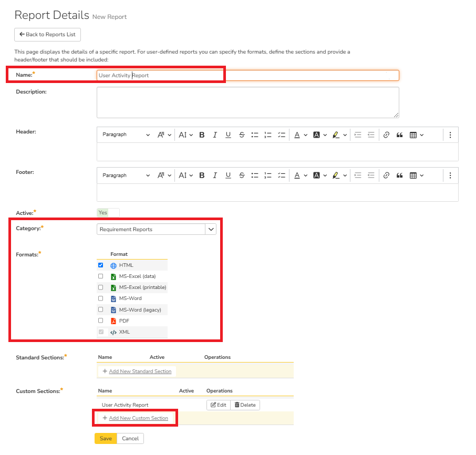Switch the Active toggle from Yes
Image resolution: width=476 pixels, height=455 pixels.
[x=108, y=213]
